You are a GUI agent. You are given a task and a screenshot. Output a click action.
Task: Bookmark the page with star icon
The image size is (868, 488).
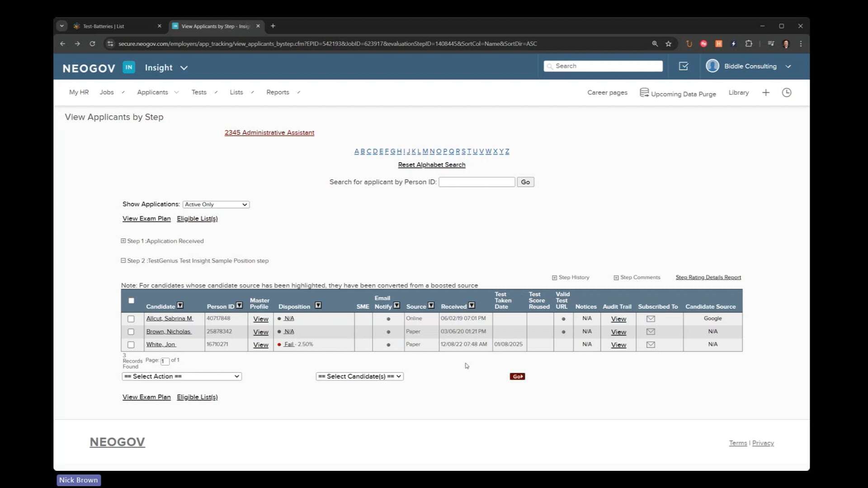tap(668, 44)
